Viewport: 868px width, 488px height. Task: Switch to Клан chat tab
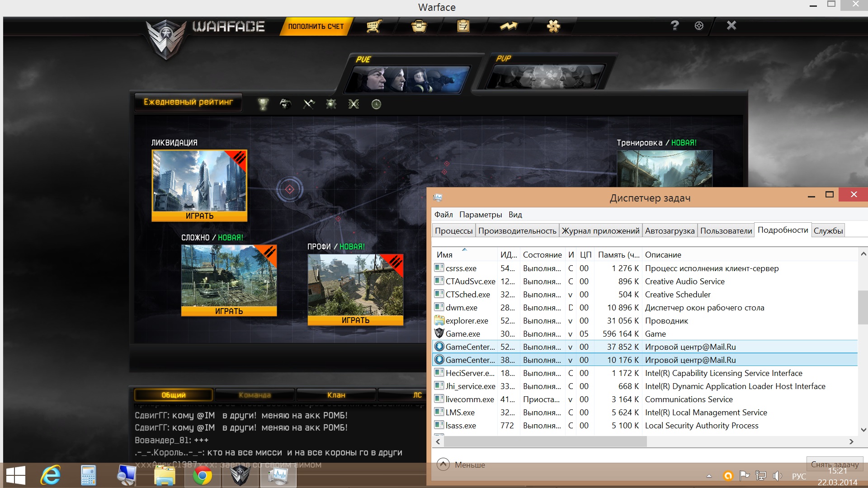[336, 395]
